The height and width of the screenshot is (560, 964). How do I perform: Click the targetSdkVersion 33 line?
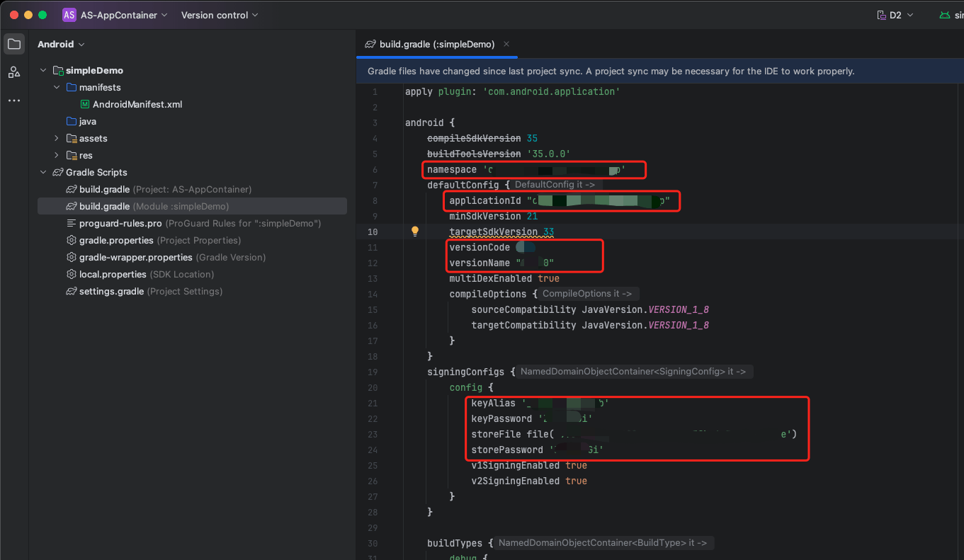[501, 232]
